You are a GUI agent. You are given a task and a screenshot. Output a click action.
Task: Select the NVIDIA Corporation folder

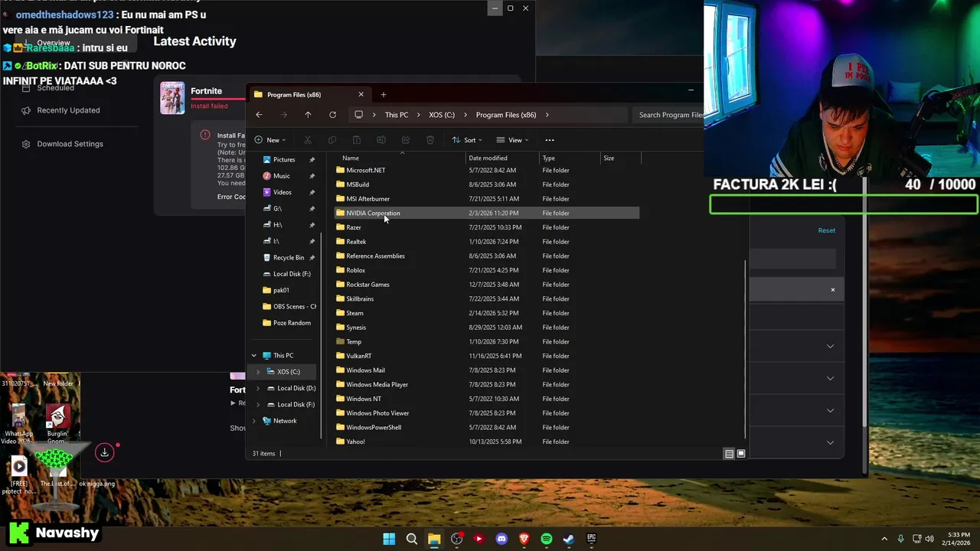click(x=486, y=213)
